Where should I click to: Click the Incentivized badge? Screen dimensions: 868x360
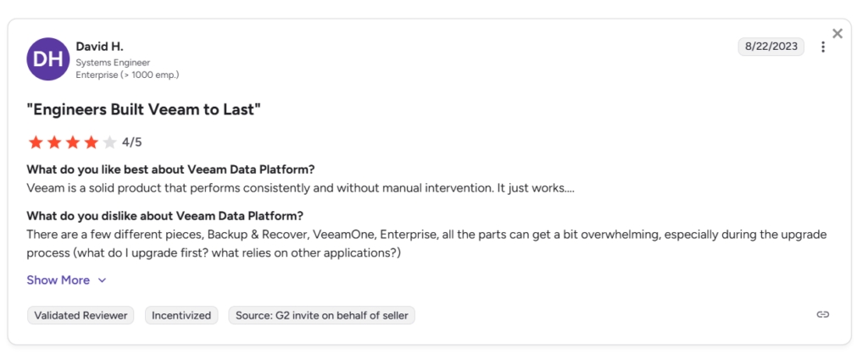click(181, 315)
